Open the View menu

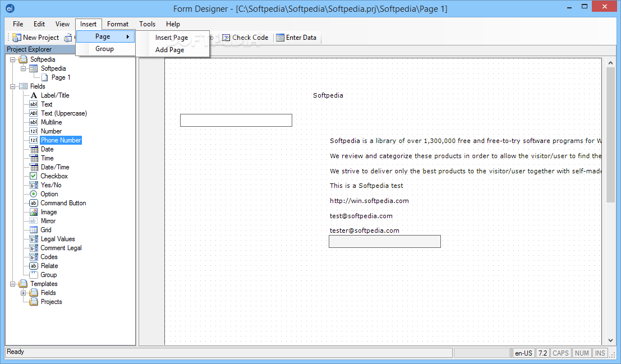click(62, 24)
